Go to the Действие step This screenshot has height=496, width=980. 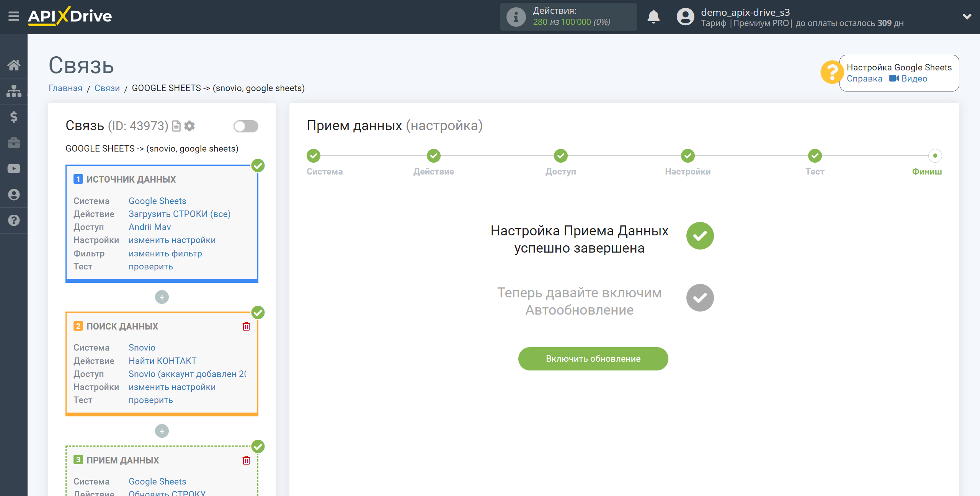point(434,156)
